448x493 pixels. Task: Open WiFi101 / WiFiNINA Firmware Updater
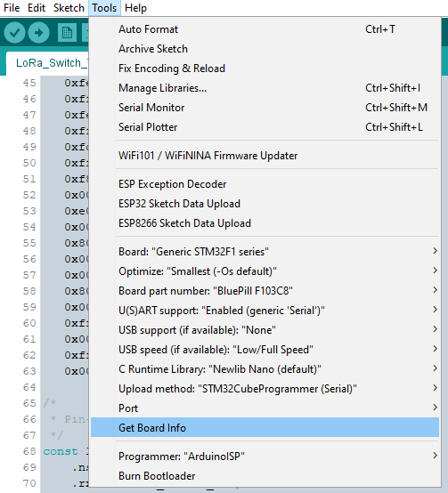pos(265,156)
